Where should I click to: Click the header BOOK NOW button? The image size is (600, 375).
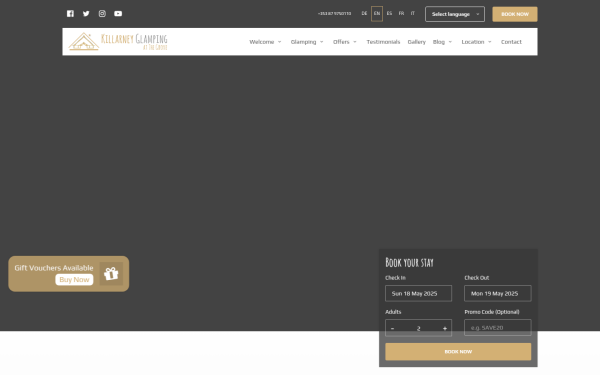click(x=515, y=14)
